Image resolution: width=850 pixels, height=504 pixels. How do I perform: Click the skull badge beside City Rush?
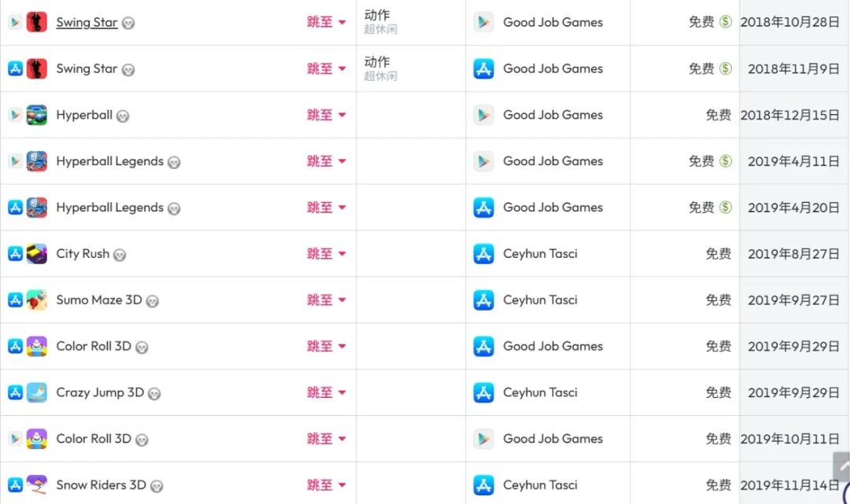(120, 255)
